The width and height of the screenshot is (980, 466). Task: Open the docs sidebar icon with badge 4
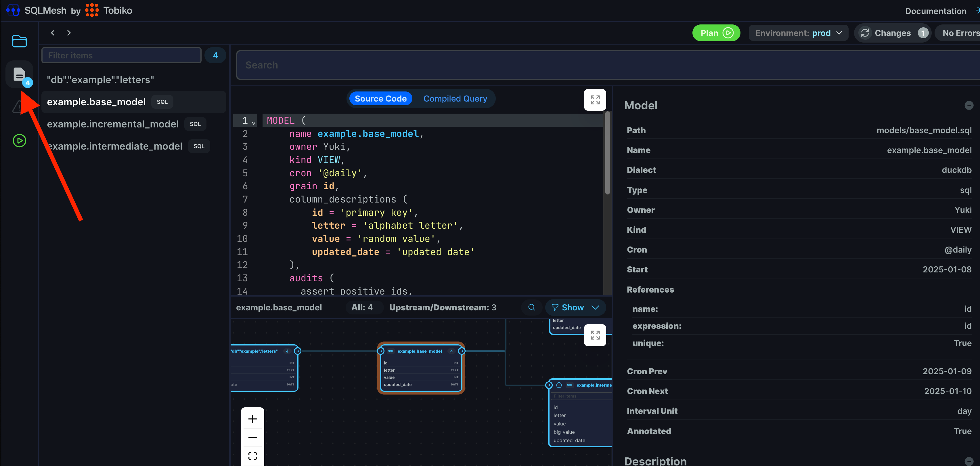coord(19,74)
